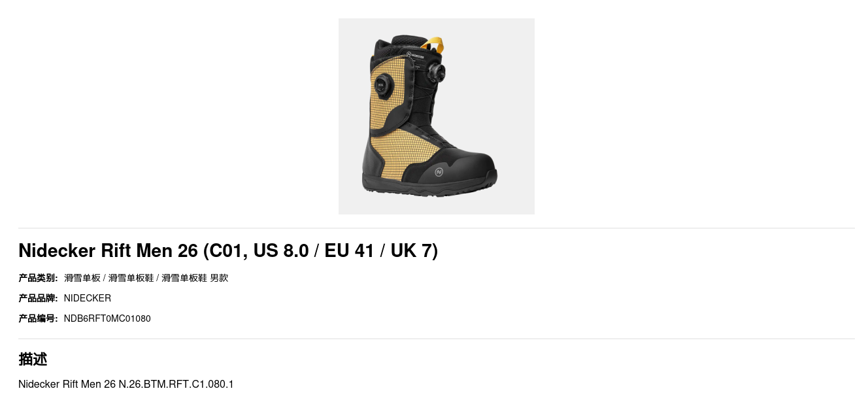Click the side BOA dial on the boot
This screenshot has width=868, height=410.
point(384,83)
